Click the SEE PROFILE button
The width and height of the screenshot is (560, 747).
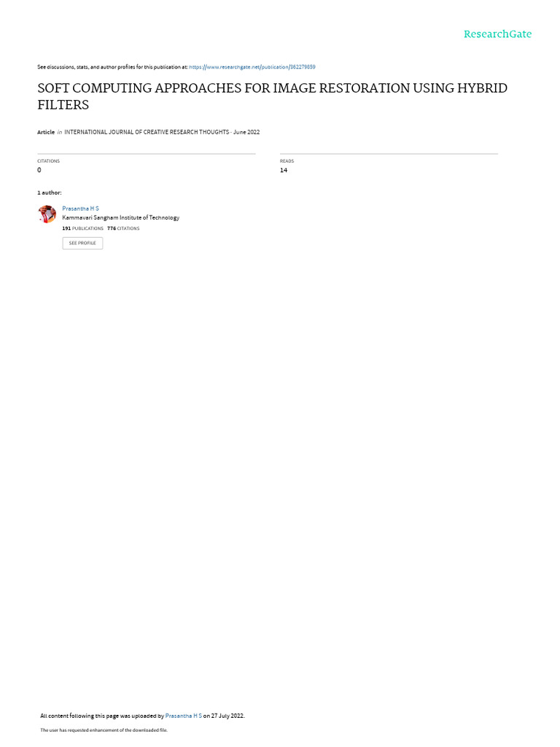tap(82, 243)
